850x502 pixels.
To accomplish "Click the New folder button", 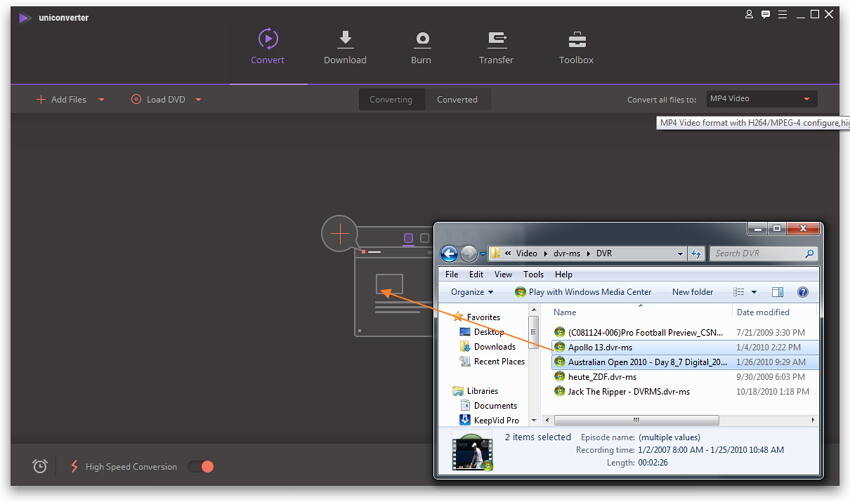I will pyautogui.click(x=693, y=292).
